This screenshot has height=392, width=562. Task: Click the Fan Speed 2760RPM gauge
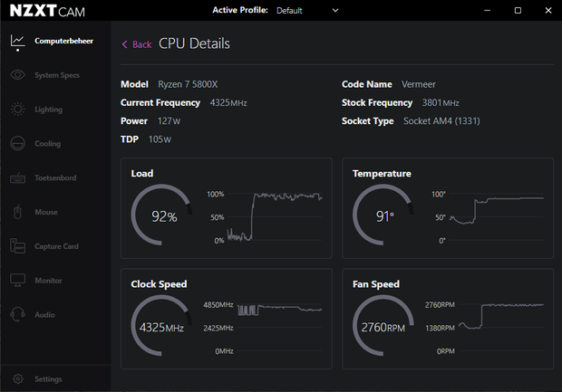click(383, 325)
